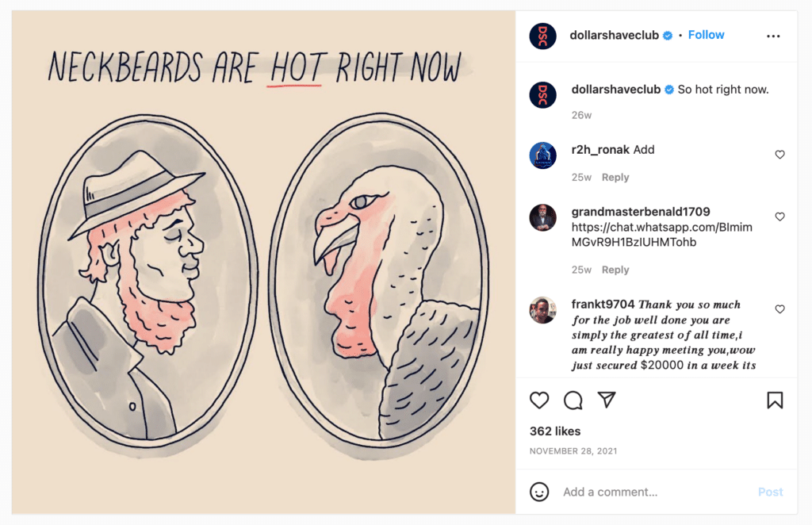Image resolution: width=812 pixels, height=525 pixels.
Task: Reply to grandmasterbenald1709's comment
Action: [615, 270]
